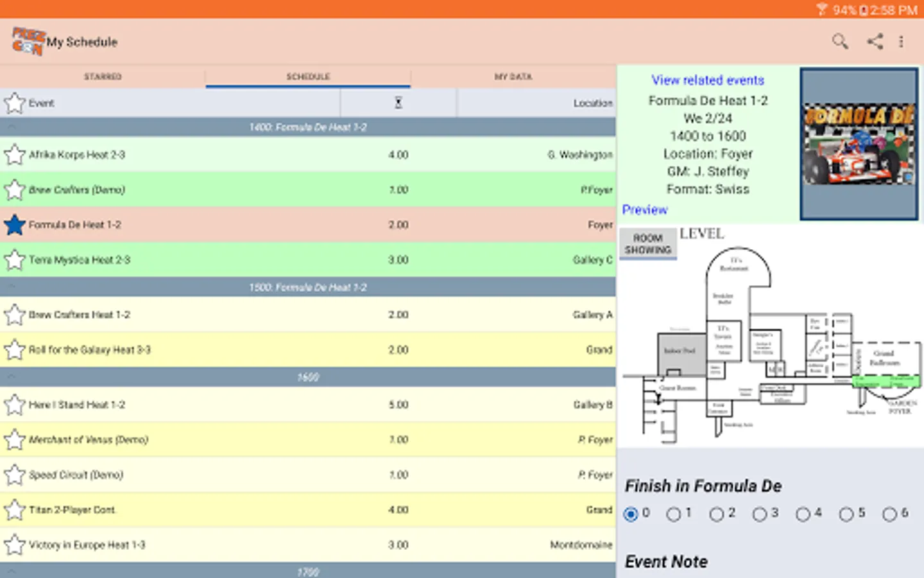Tap the 2:58 PM clock in status bar
Image resolution: width=924 pixels, height=578 pixels.
pos(894,10)
